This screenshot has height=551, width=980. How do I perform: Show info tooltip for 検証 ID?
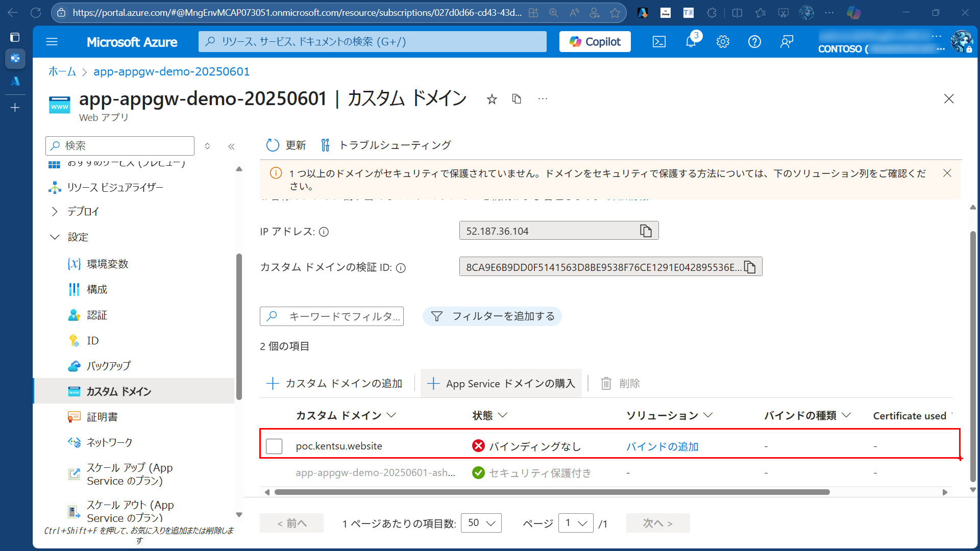401,268
